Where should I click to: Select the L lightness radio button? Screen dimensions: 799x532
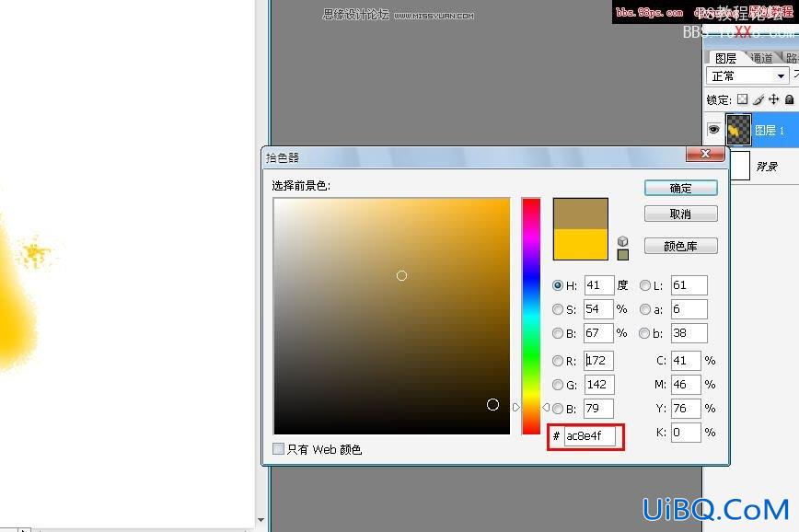pyautogui.click(x=645, y=285)
